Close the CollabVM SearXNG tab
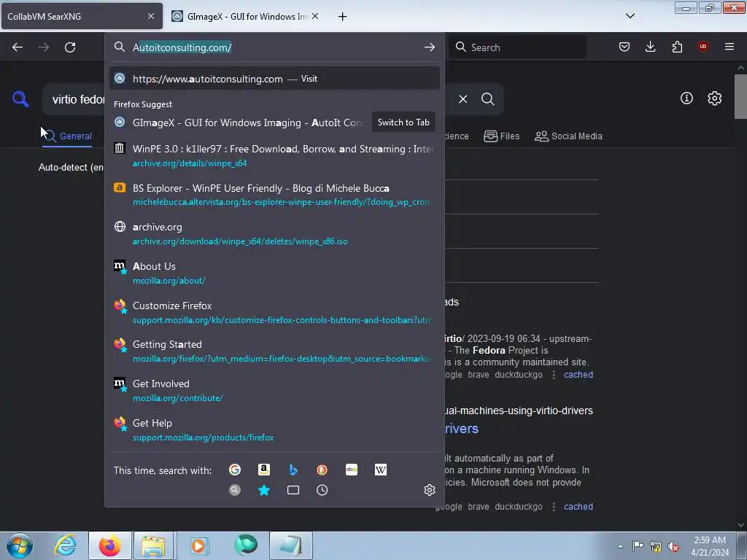Screen dimensions: 747x560 150,16
